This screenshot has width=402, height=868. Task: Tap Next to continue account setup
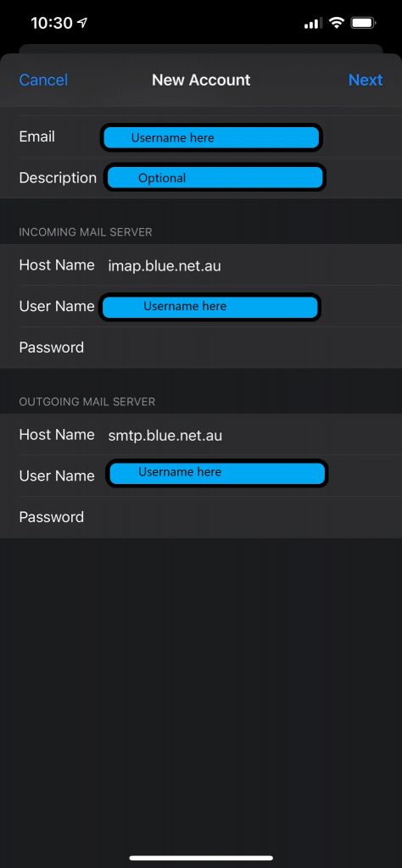tap(366, 80)
